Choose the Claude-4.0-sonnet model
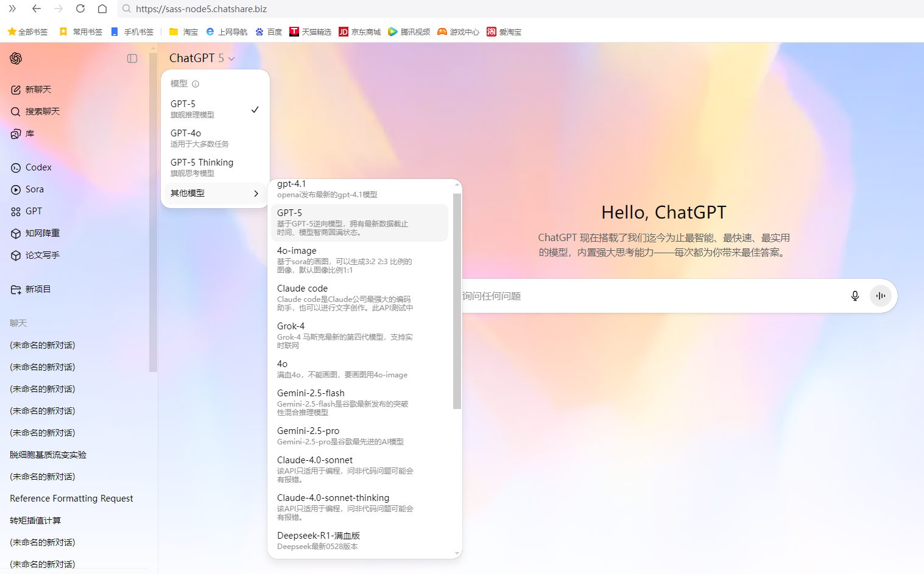Screen dimensions: 924x574 pos(359,469)
